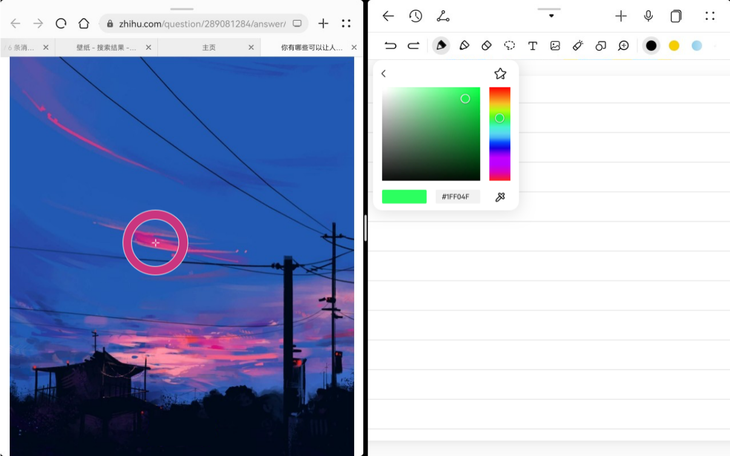Switch to the 条消 tab
Screen dimensions: 730x456
click(x=21, y=48)
